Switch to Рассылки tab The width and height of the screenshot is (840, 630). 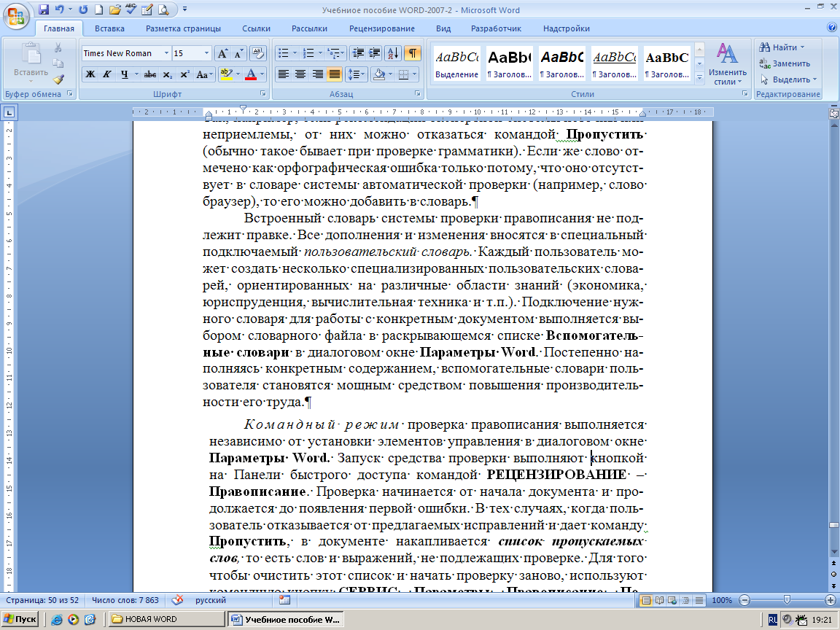(x=309, y=28)
